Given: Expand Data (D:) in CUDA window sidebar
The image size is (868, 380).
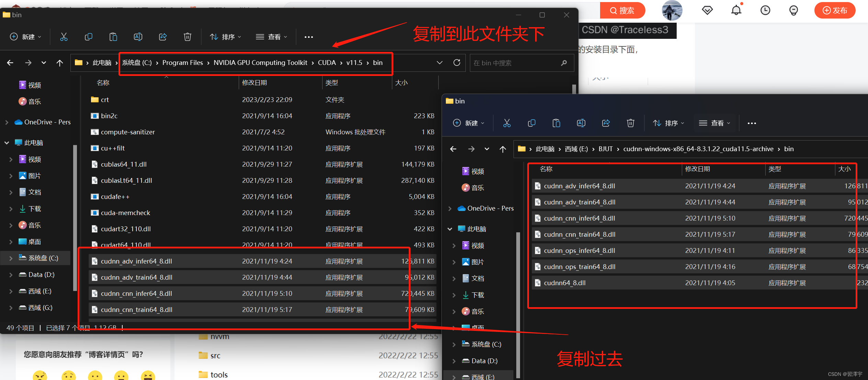Looking at the screenshot, I should tap(11, 275).
